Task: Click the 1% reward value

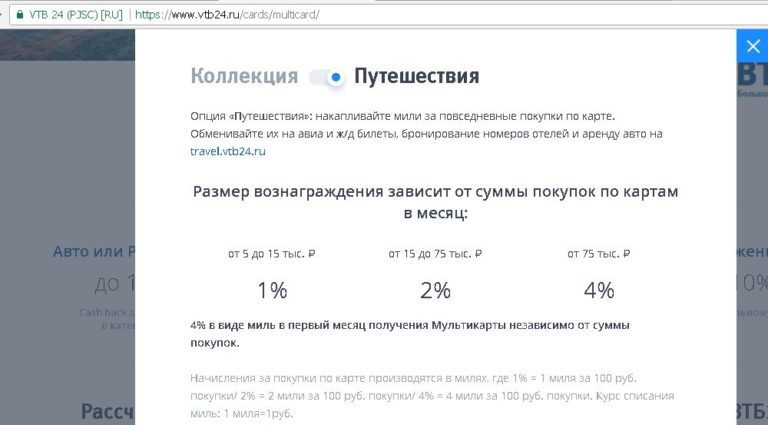Action: tap(273, 291)
